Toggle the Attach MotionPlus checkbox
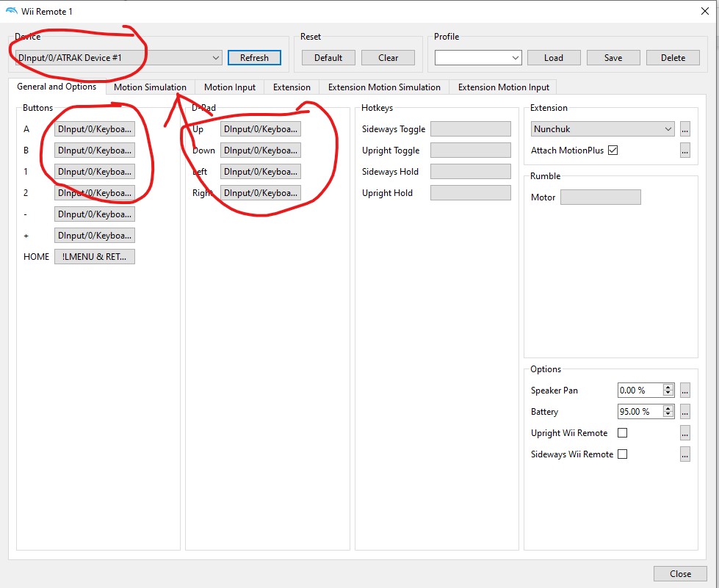The width and height of the screenshot is (719, 588). [x=613, y=150]
